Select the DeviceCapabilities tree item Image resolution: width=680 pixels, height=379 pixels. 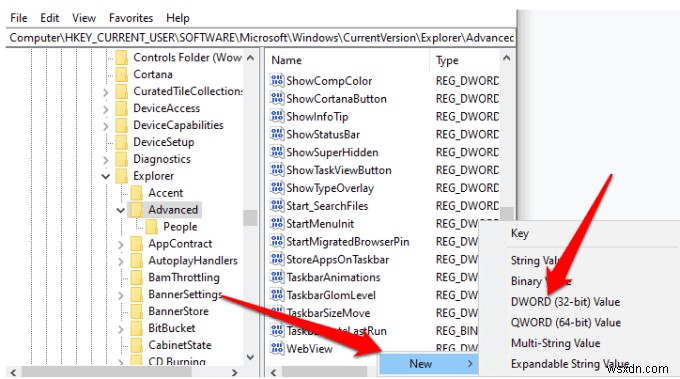pos(178,125)
